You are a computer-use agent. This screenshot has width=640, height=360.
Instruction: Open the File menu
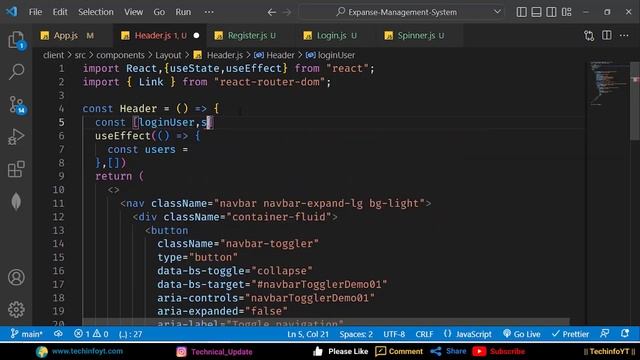point(36,12)
